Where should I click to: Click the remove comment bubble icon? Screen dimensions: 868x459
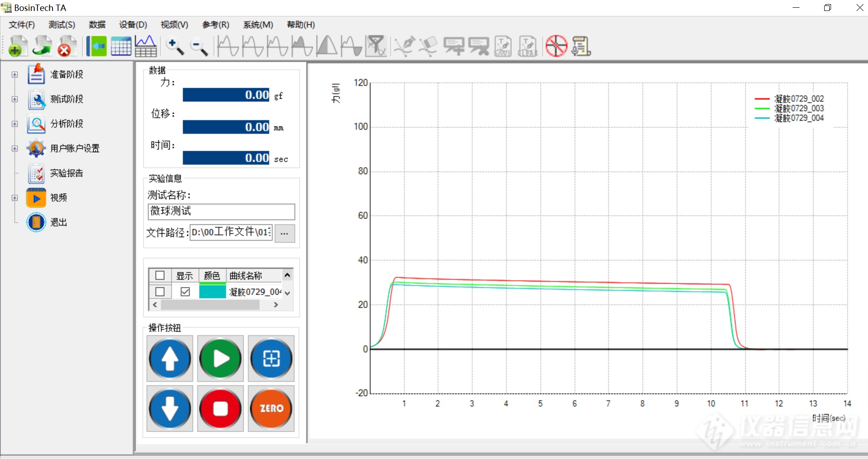click(x=479, y=46)
